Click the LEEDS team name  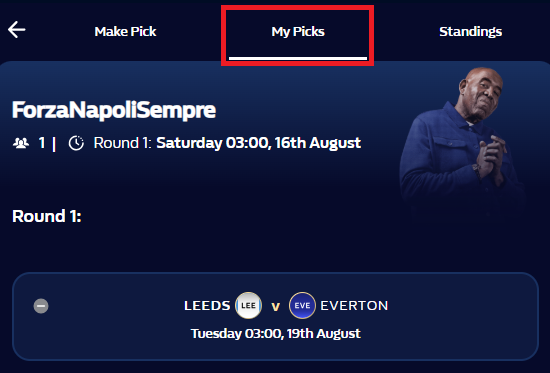point(207,306)
